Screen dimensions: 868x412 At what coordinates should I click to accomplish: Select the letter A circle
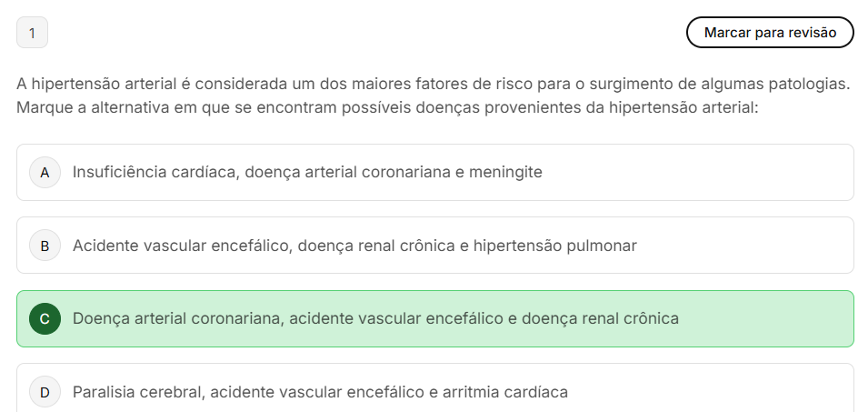pos(45,172)
